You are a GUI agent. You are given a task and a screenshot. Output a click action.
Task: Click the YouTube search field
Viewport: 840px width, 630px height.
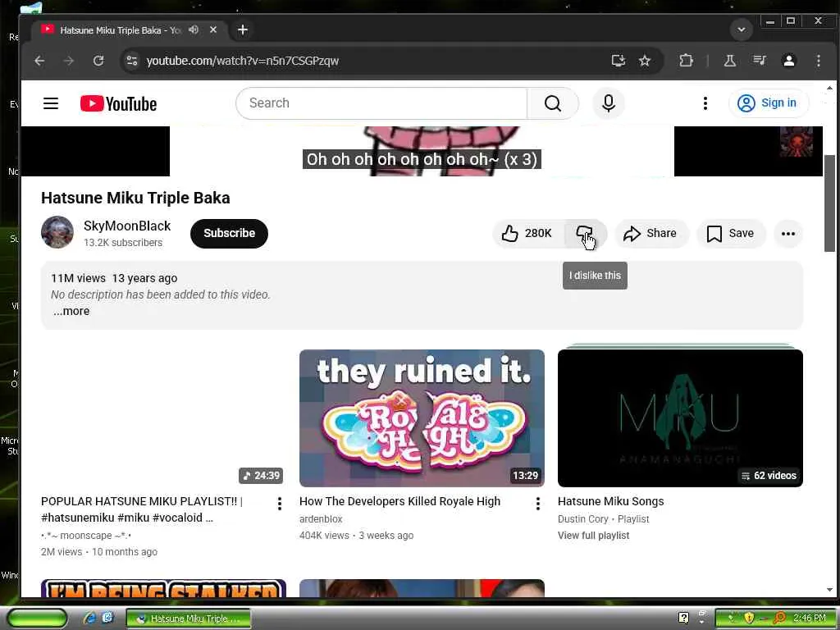coord(381,103)
